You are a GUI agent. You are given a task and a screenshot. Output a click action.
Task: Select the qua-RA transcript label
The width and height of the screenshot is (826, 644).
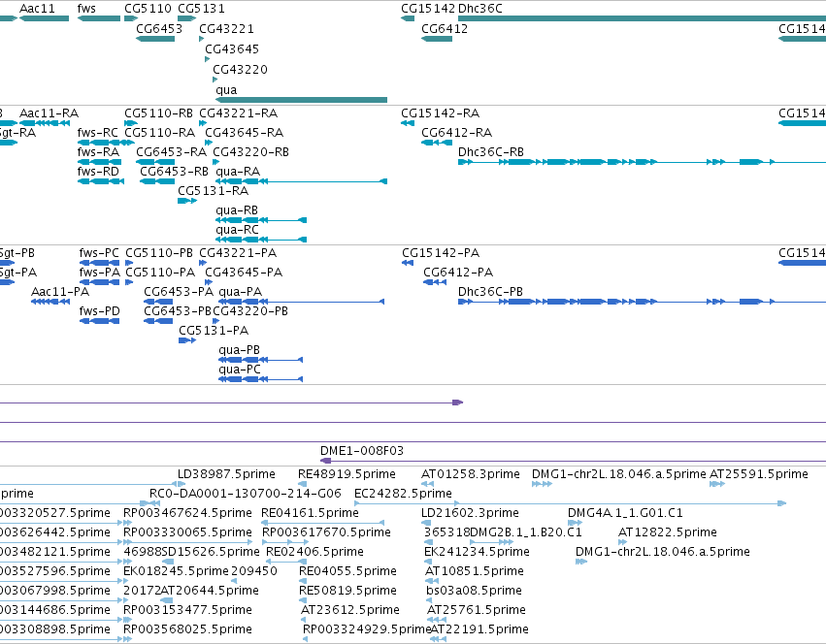[x=238, y=172]
